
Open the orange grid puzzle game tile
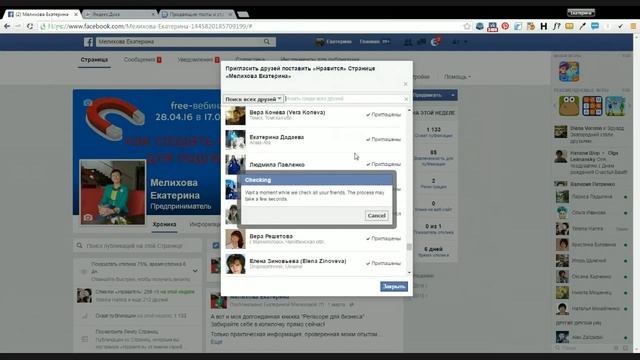click(x=592, y=106)
